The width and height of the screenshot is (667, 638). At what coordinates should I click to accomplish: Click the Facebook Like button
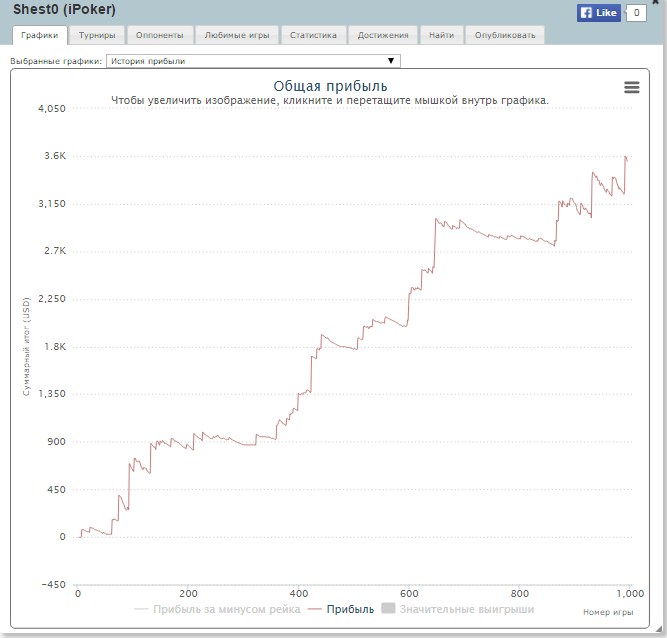[x=599, y=13]
